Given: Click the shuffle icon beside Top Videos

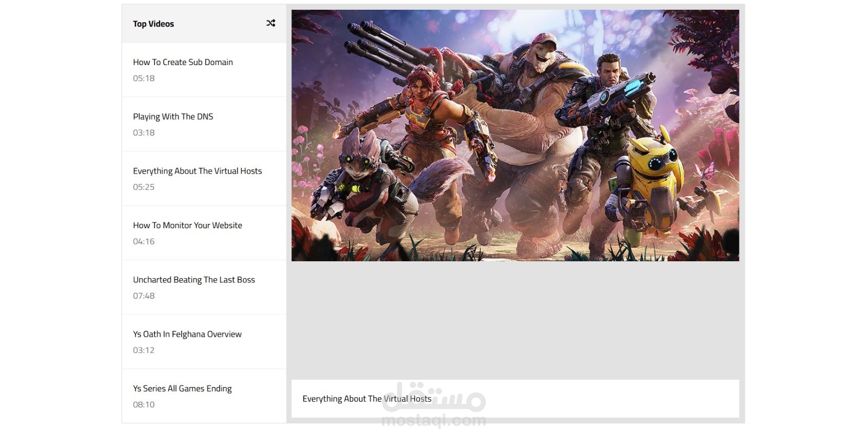Looking at the screenshot, I should 271,23.
